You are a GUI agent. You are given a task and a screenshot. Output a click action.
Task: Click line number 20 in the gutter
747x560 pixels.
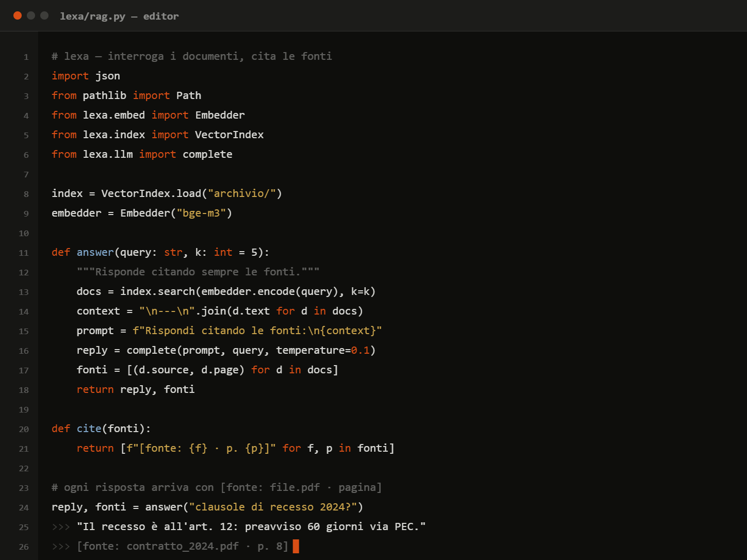point(24,429)
